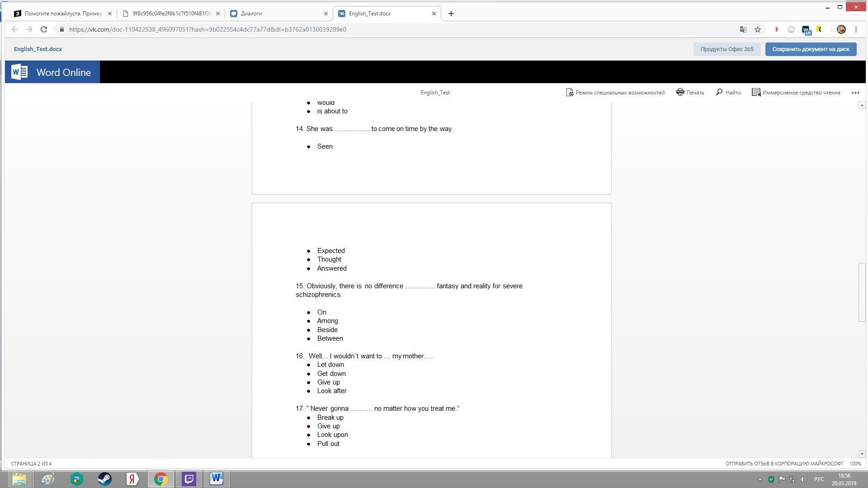This screenshot has width=868, height=488.
Task: Open Immersive Reader (Иммерсивное средство чтения)
Action: 796,92
